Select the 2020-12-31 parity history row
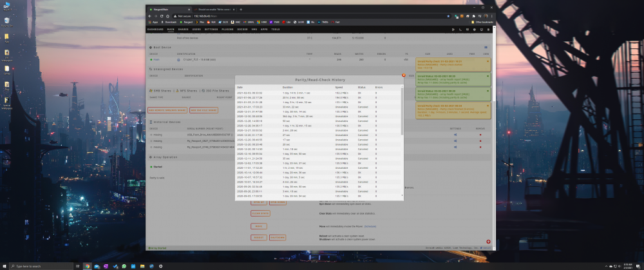 tap(318, 111)
